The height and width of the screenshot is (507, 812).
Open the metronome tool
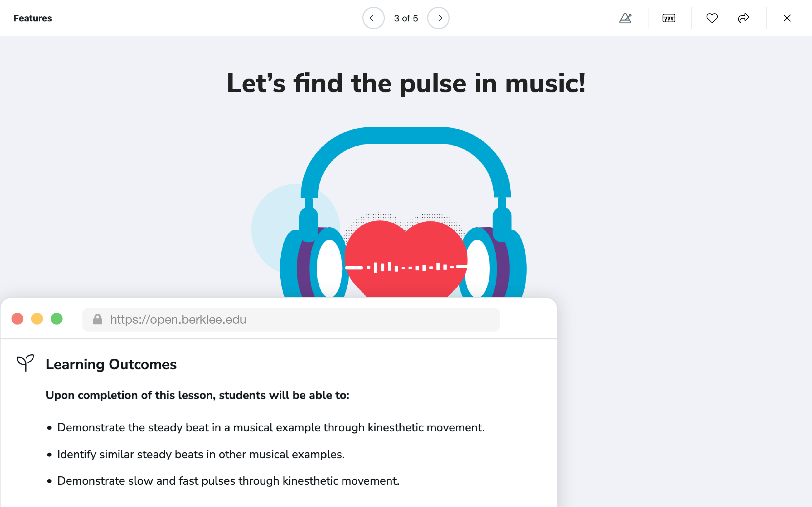coord(625,18)
